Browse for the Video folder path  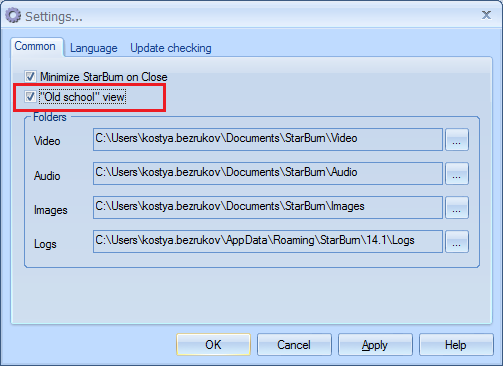point(457,140)
